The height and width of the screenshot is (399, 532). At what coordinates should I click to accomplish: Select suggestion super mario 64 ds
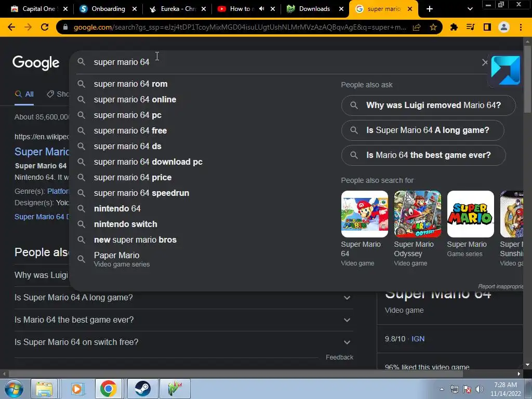pyautogui.click(x=204, y=146)
